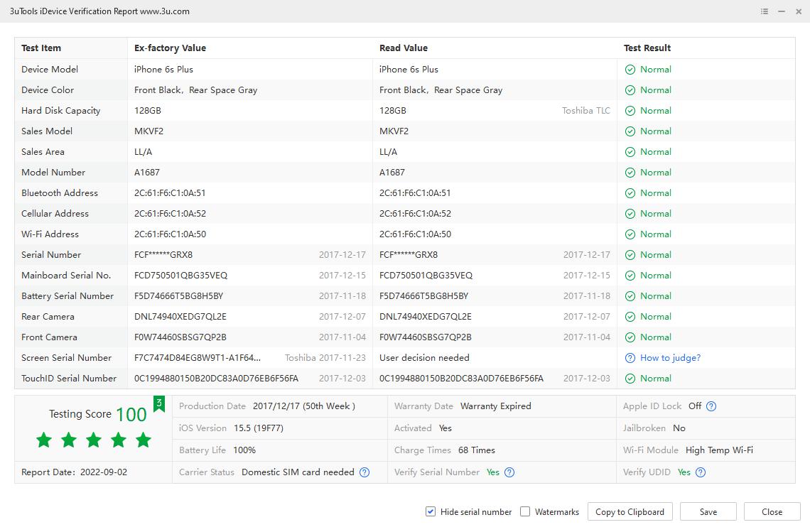
Task: Click the Test Result column header
Action: (x=647, y=48)
